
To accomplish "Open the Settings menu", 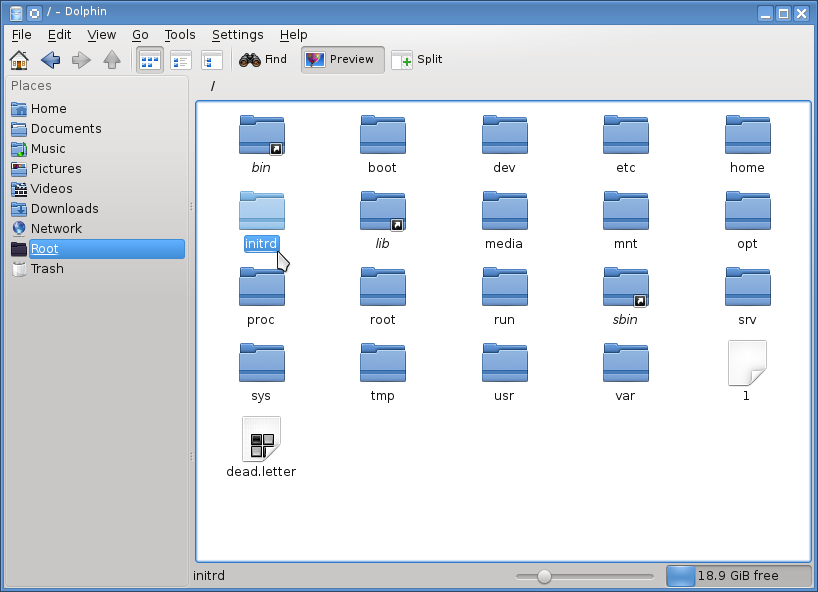I will 237,35.
